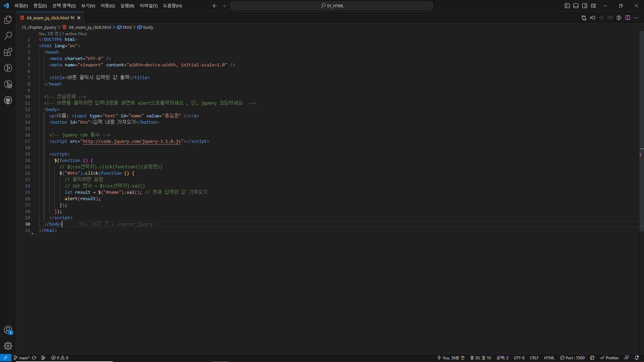Open changes compare icon in editor toolbar
Image resolution: width=644 pixels, height=362 pixels.
point(584,18)
